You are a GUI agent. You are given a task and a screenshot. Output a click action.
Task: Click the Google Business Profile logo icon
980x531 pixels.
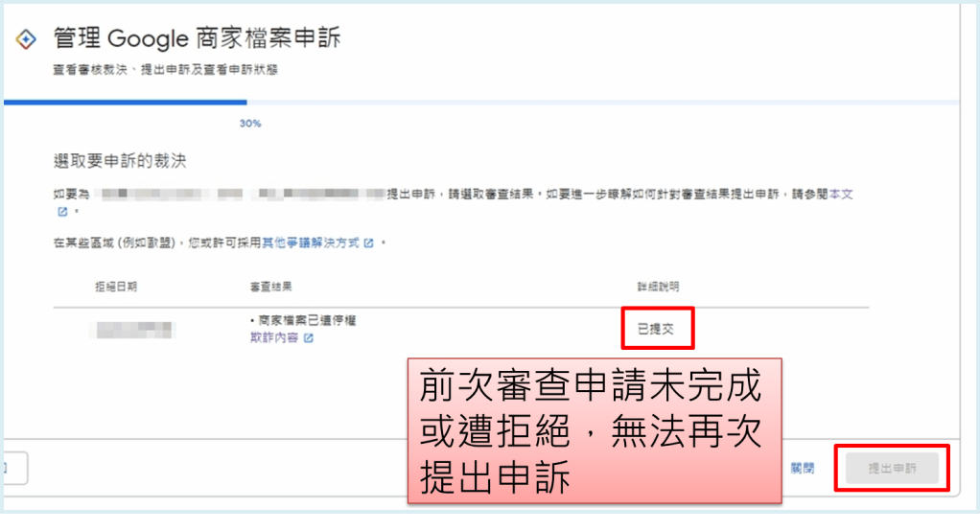tap(27, 39)
